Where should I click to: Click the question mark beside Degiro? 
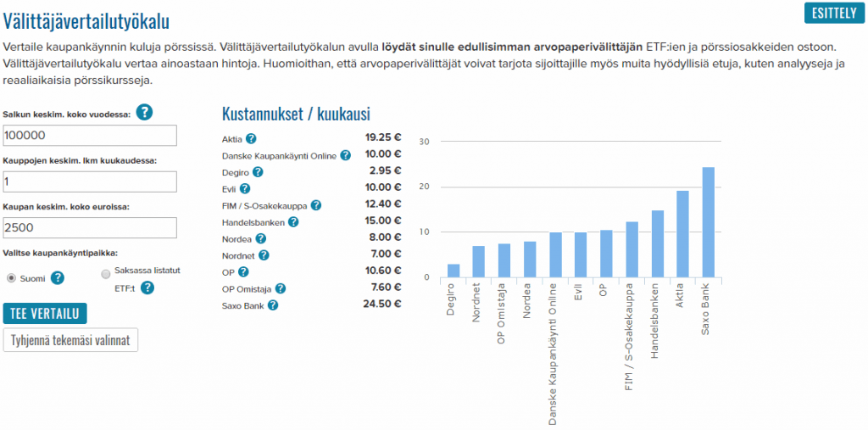[258, 172]
